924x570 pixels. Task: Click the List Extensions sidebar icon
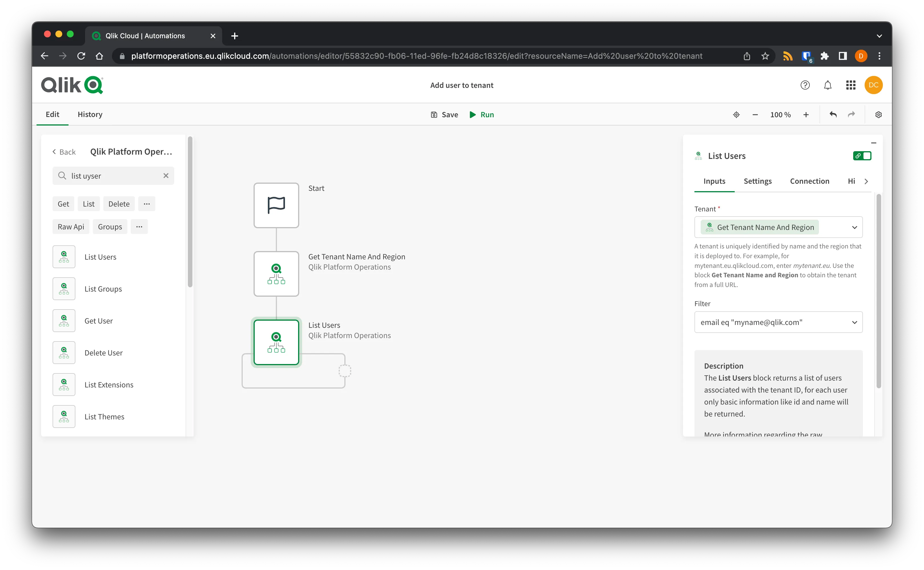click(x=64, y=384)
